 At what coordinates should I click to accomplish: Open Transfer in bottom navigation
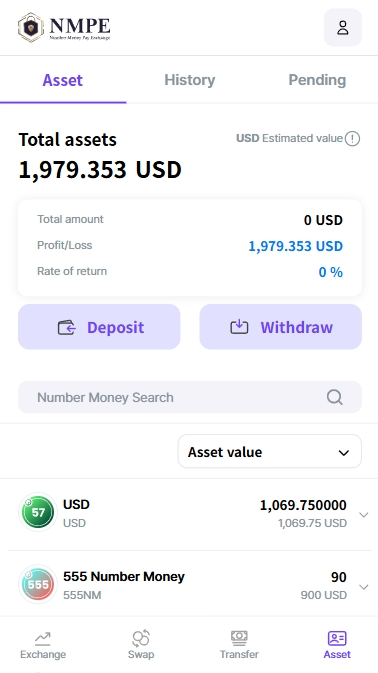point(239,645)
